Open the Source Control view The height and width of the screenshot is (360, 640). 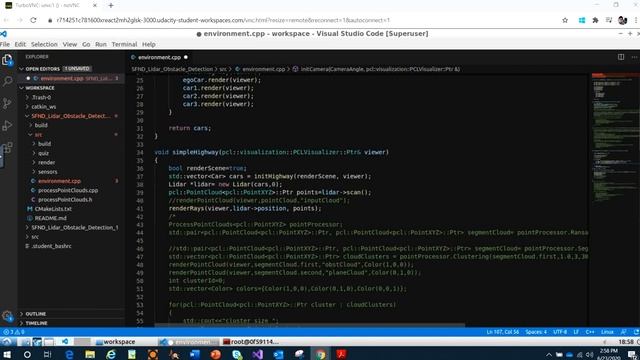pyautogui.click(x=7, y=103)
